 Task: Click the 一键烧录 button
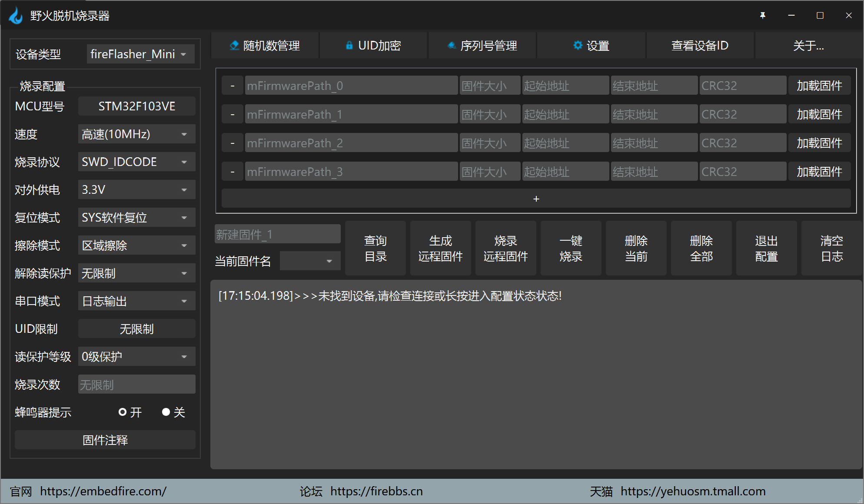[x=571, y=248]
